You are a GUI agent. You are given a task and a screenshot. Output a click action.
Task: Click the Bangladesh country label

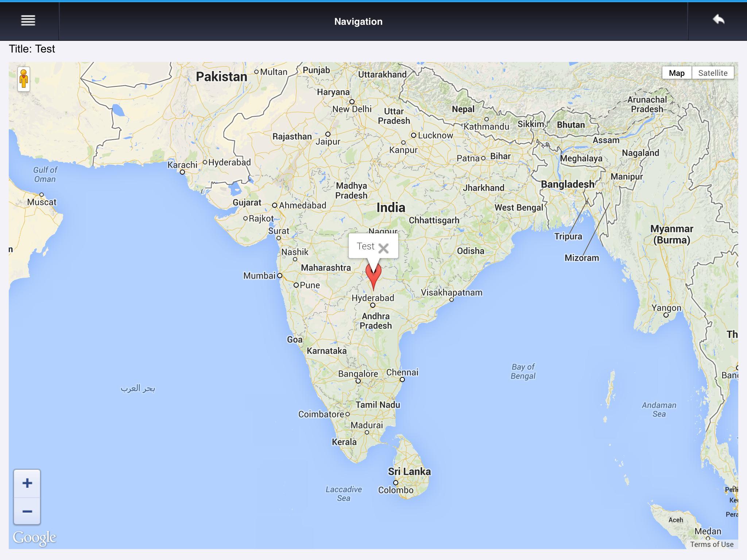(x=568, y=184)
